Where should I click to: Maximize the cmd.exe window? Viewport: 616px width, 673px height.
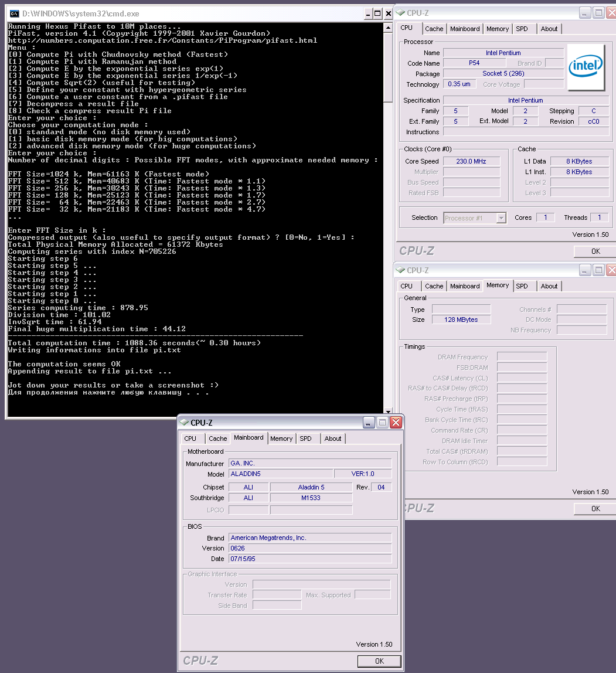(377, 13)
